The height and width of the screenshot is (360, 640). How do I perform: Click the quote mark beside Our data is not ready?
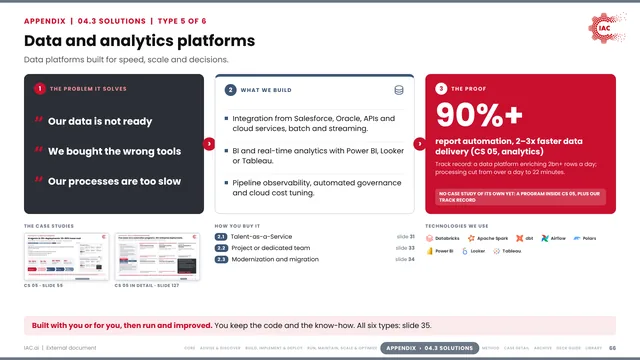[x=39, y=119]
